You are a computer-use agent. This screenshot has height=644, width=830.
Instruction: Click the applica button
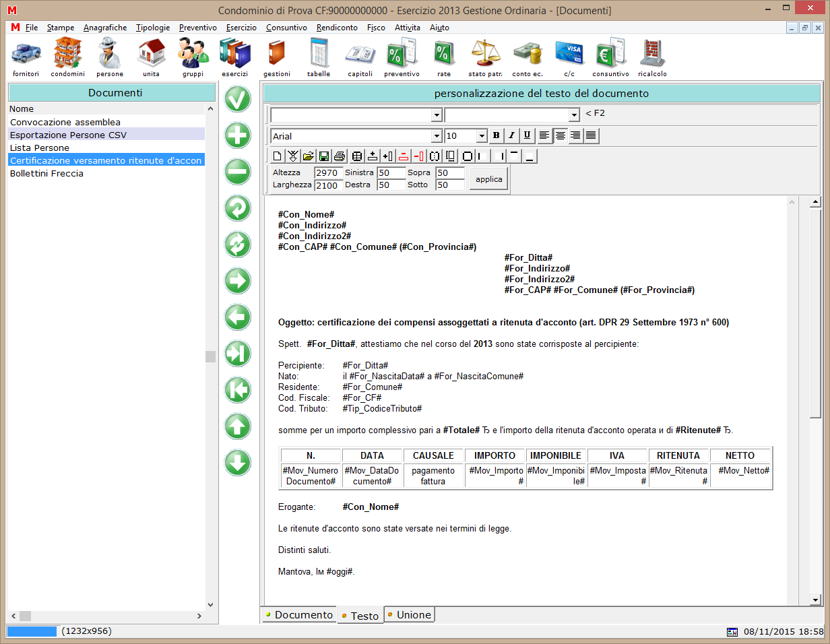488,179
